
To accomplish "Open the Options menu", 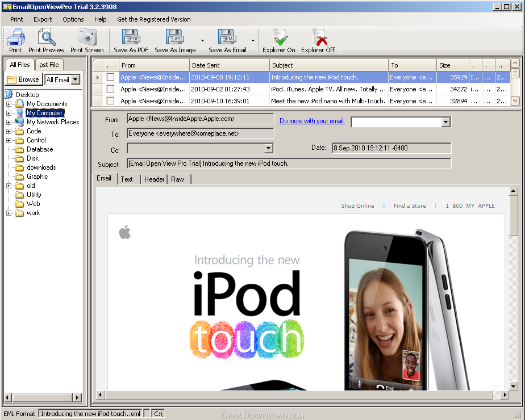I will (73, 19).
